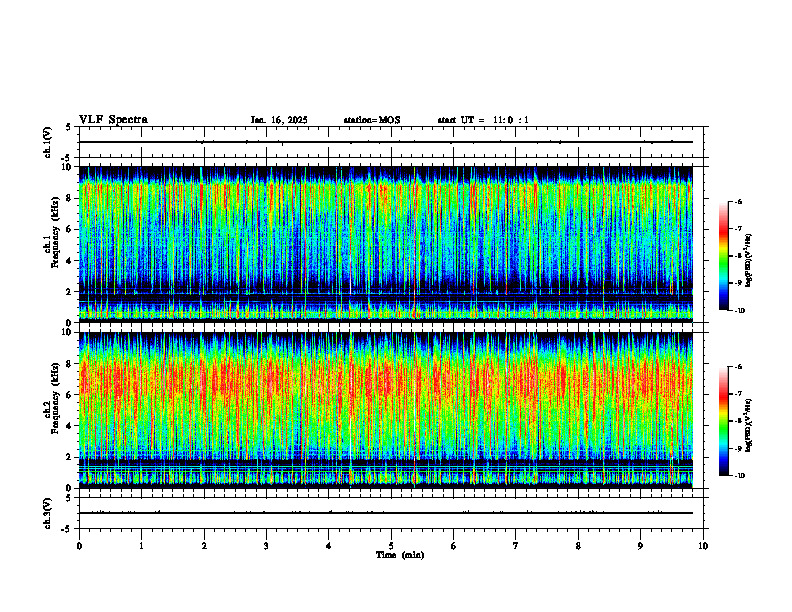Click the "6" kHz tick of ch.2 panel

pos(70,395)
